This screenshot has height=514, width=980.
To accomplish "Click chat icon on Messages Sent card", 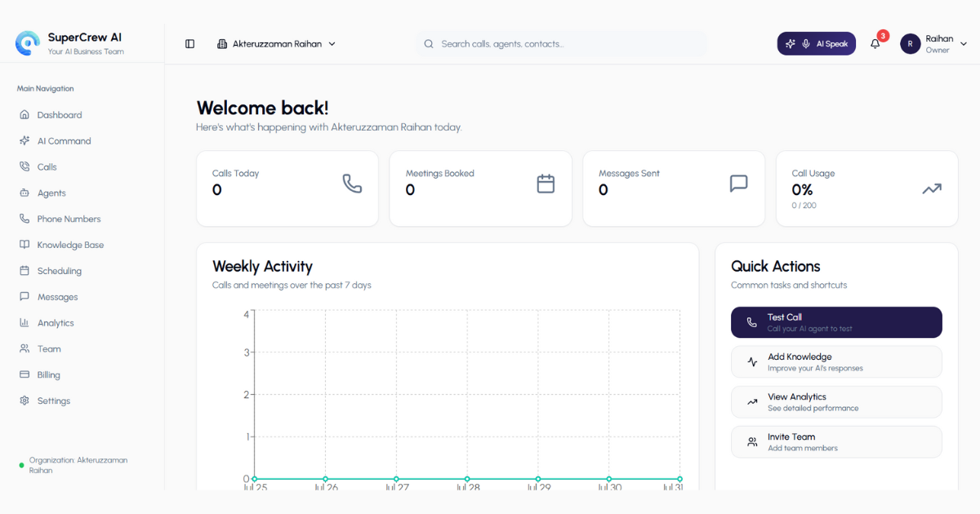I will tap(738, 184).
